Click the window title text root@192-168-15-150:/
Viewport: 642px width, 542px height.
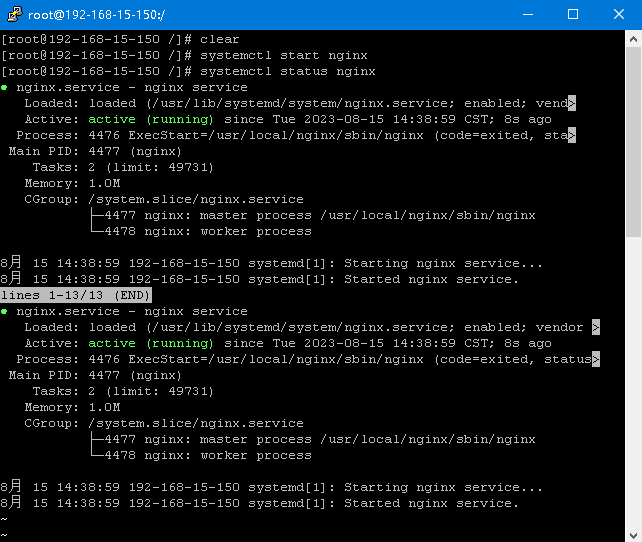pos(96,15)
